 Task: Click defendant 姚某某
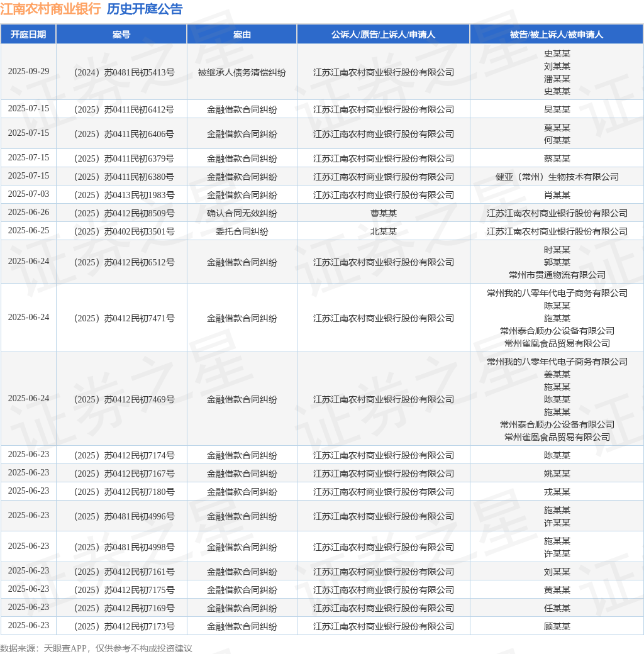[557, 474]
